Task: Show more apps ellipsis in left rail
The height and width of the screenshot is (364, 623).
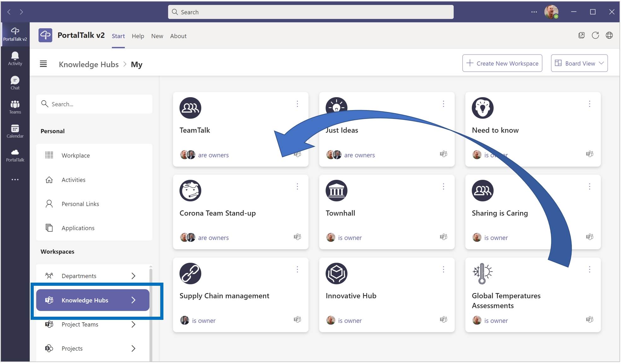Action: point(15,179)
